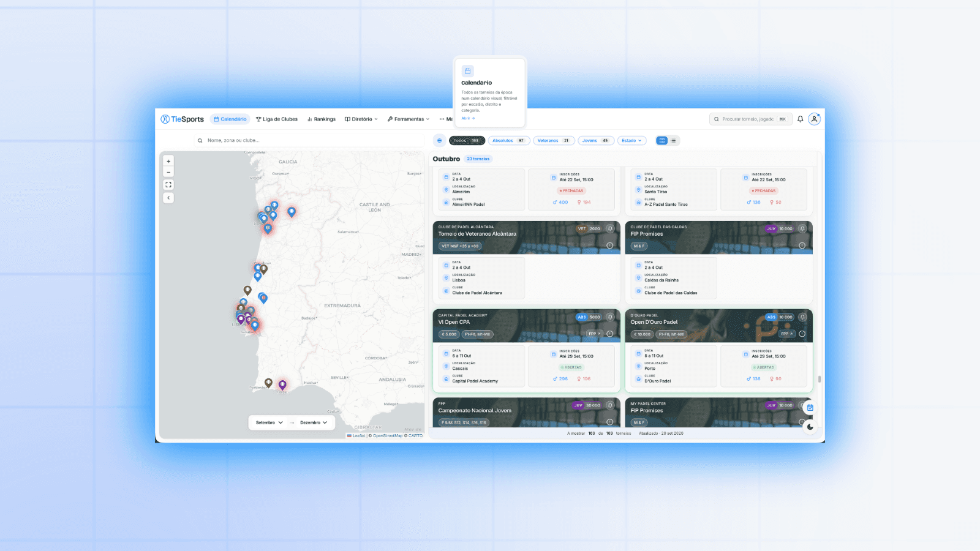Collapse the map panel with arrow

pyautogui.click(x=168, y=198)
